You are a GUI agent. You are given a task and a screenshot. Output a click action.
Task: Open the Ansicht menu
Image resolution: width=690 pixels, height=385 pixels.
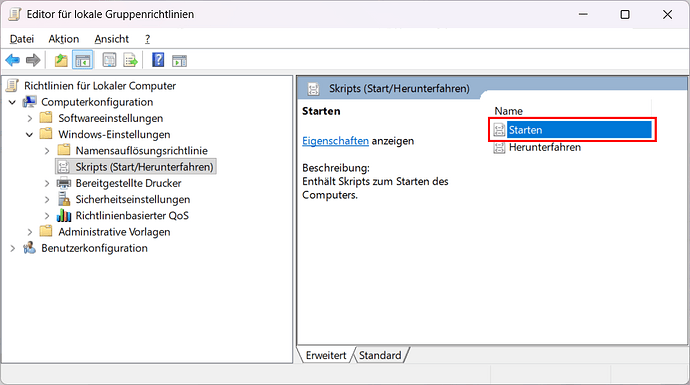coord(111,39)
